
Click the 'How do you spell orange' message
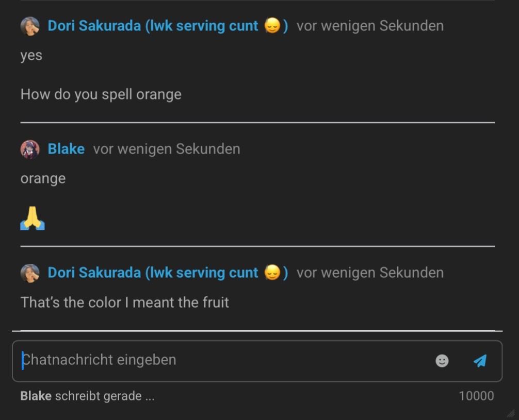[x=101, y=95]
